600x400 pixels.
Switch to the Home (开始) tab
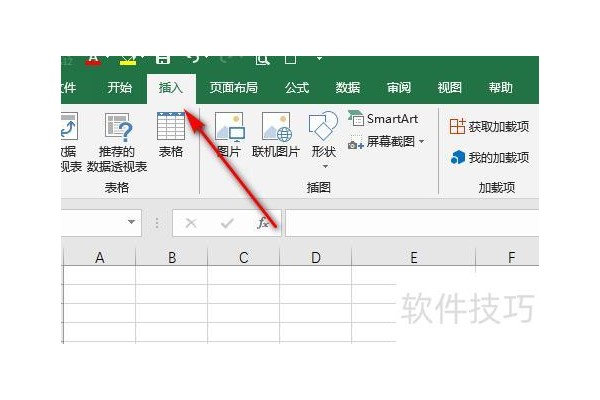point(119,88)
